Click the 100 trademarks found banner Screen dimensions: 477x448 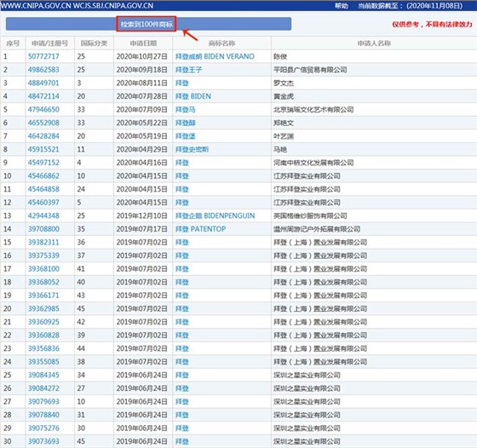pyautogui.click(x=147, y=24)
